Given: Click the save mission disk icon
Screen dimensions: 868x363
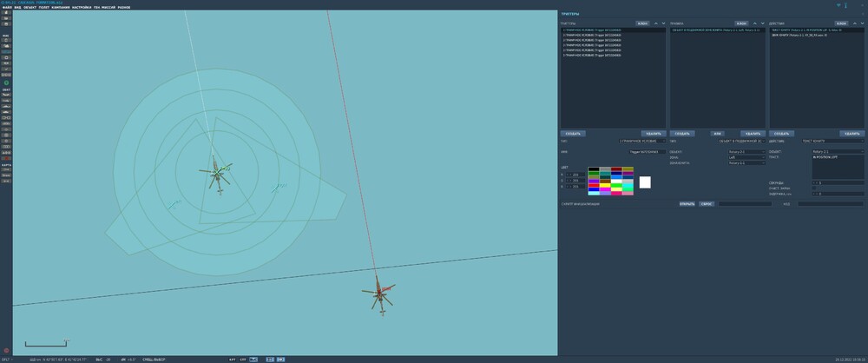Looking at the screenshot, I should tap(6, 23).
